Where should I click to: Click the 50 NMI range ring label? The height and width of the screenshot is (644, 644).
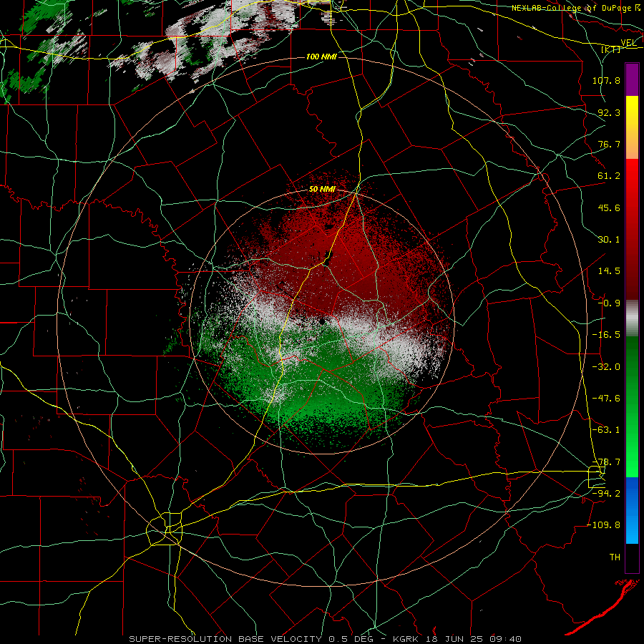[322, 190]
